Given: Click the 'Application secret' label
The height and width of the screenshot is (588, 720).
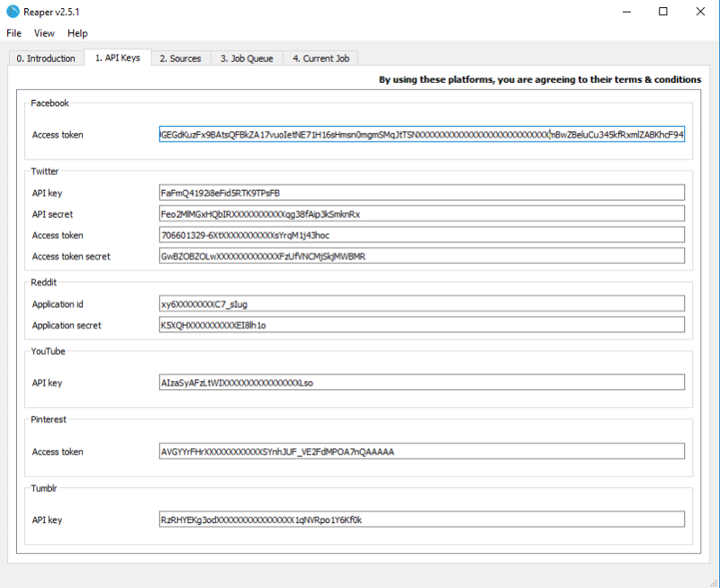Looking at the screenshot, I should [x=67, y=325].
